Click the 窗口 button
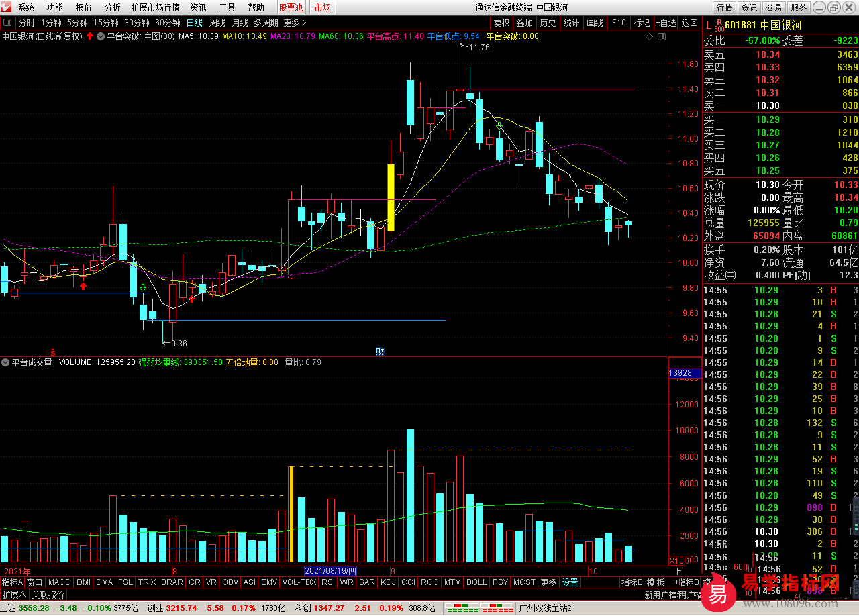 pyautogui.click(x=34, y=582)
